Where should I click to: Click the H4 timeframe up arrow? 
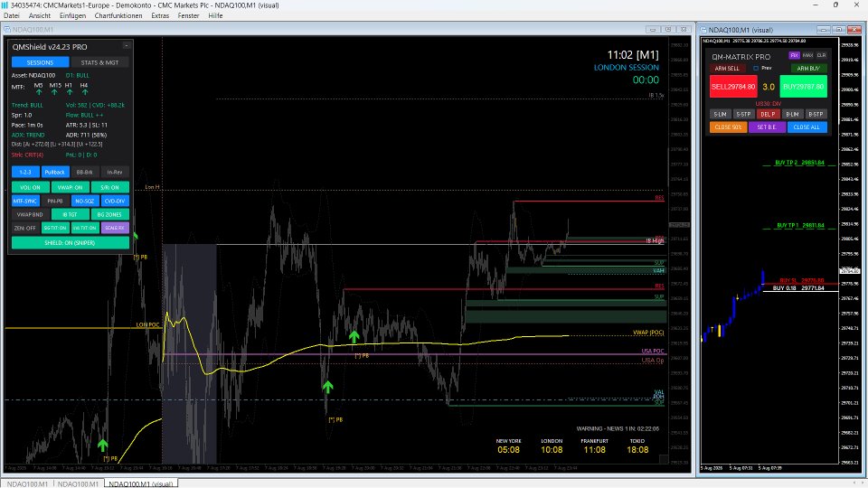pos(84,92)
